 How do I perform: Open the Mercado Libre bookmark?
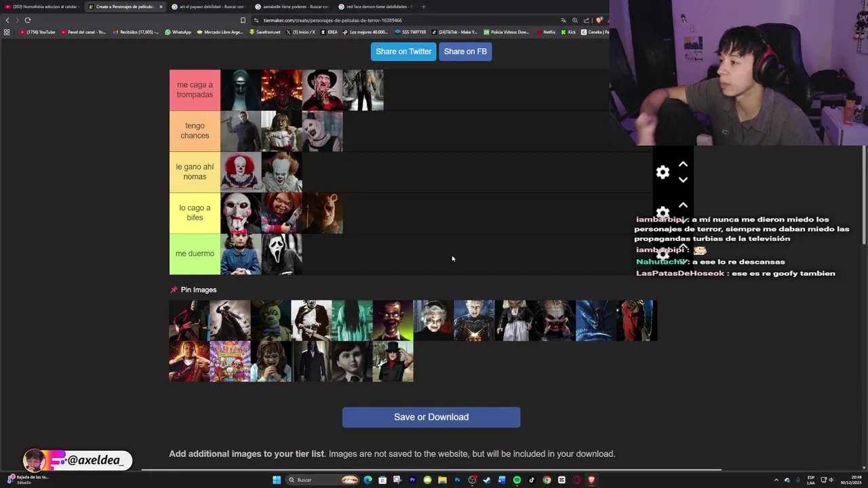(x=220, y=32)
